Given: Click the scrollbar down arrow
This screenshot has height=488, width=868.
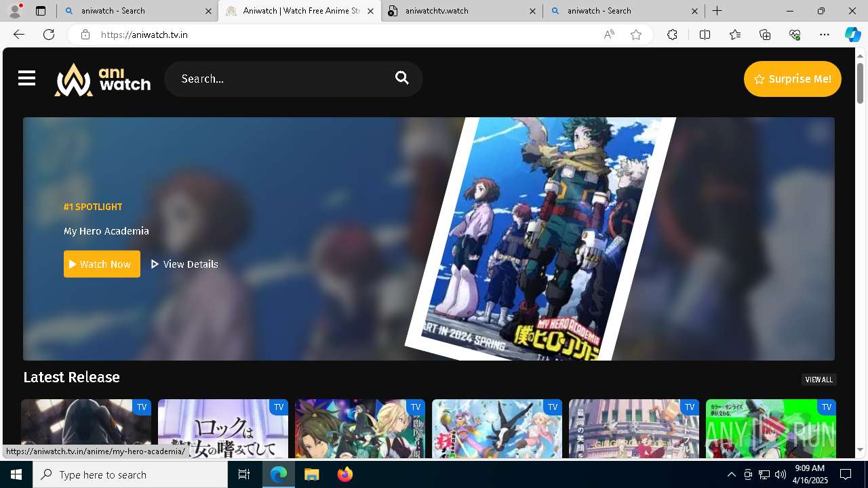Looking at the screenshot, I should (x=861, y=449).
